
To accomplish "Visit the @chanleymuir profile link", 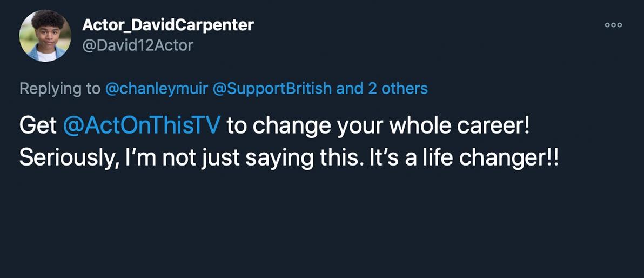I will [x=157, y=88].
